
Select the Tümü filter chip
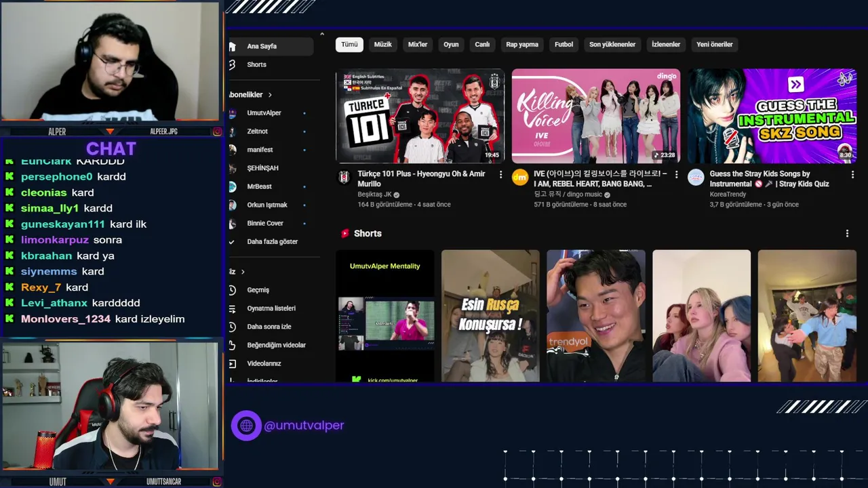pos(349,44)
